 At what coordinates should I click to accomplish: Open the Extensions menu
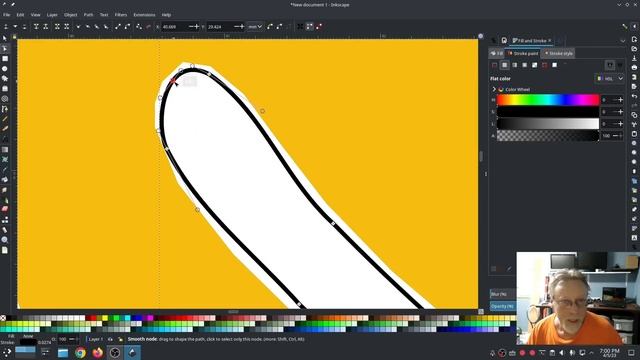tap(144, 15)
